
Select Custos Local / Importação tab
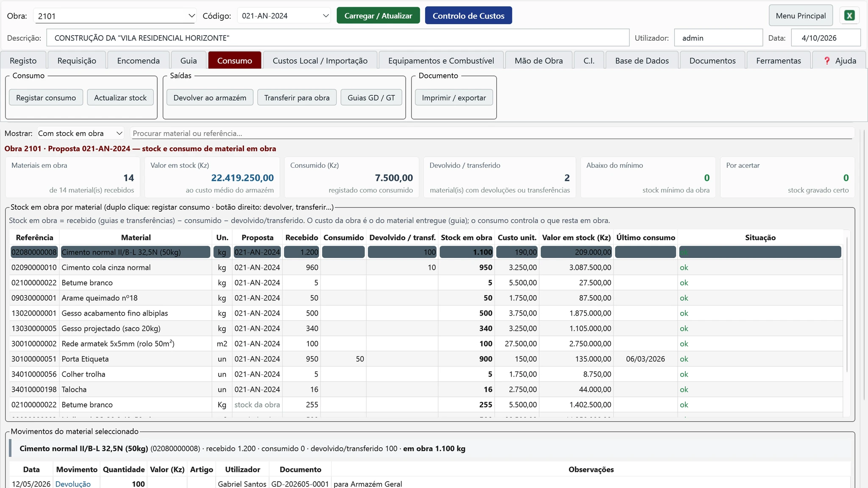tap(320, 61)
